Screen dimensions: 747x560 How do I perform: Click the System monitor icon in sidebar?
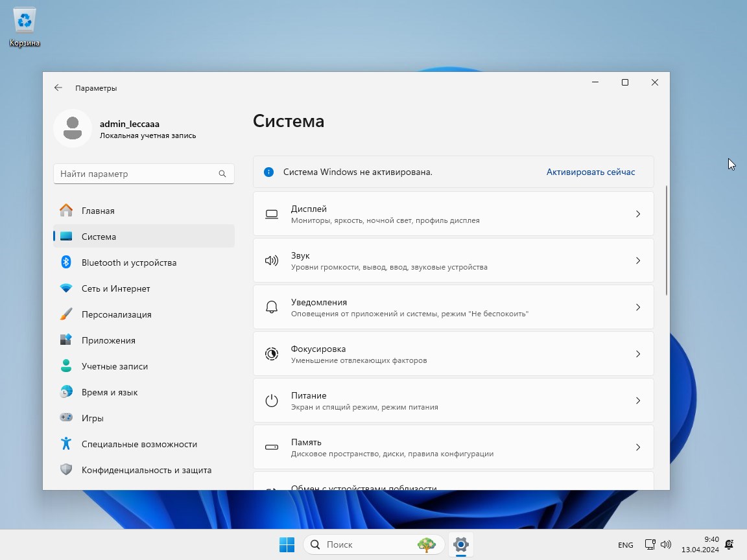pyautogui.click(x=66, y=236)
